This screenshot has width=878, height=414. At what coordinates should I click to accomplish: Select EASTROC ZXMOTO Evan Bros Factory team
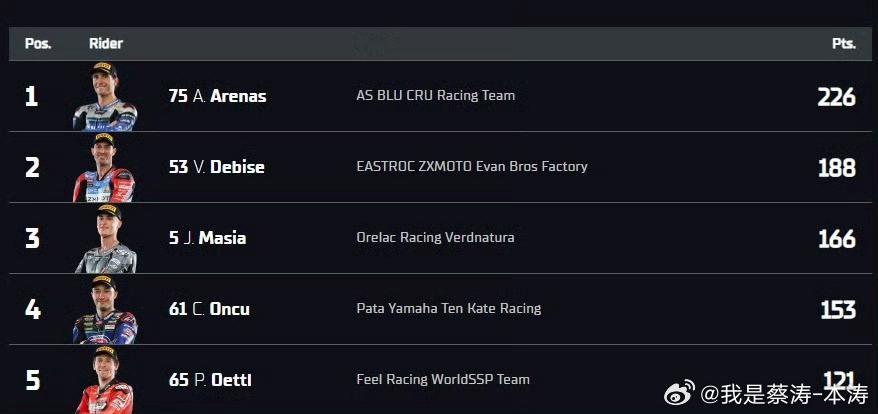pos(471,166)
